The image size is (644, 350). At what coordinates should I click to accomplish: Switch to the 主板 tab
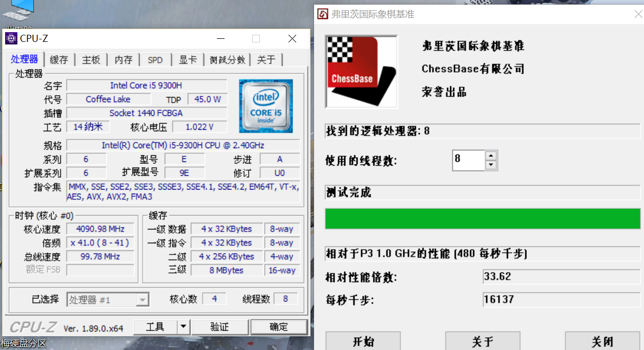click(91, 60)
